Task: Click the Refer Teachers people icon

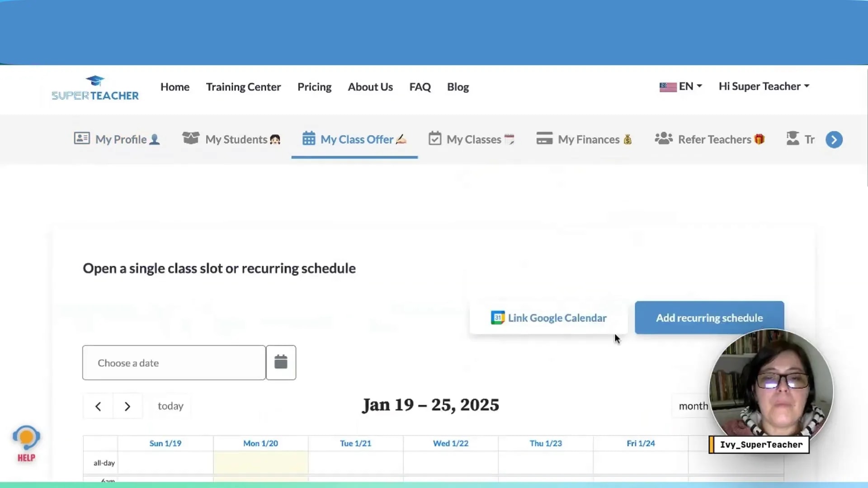Action: (663, 139)
